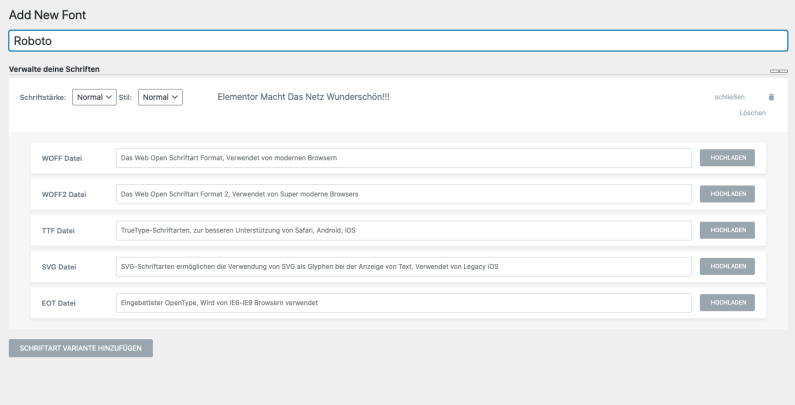
Task: Upload an SVG file with Hochladen
Action: [727, 266]
